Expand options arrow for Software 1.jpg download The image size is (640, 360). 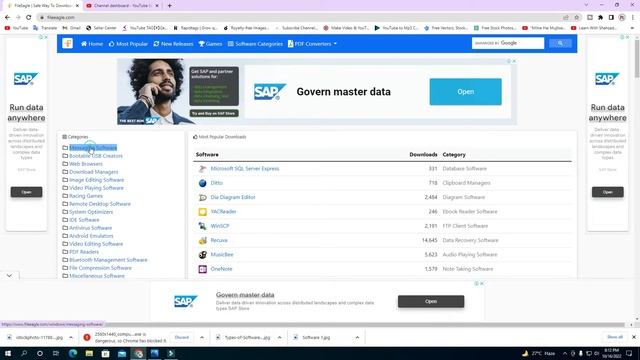357,338
